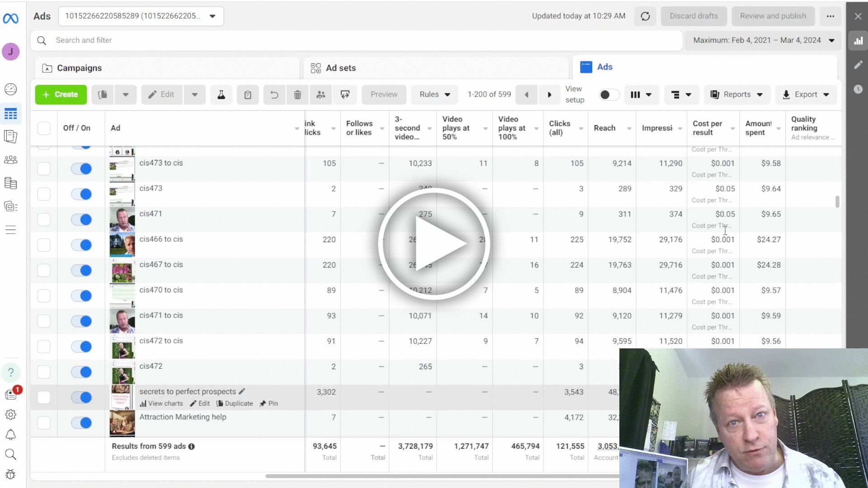This screenshot has width=868, height=488.
Task: Click the Export button
Action: (806, 94)
